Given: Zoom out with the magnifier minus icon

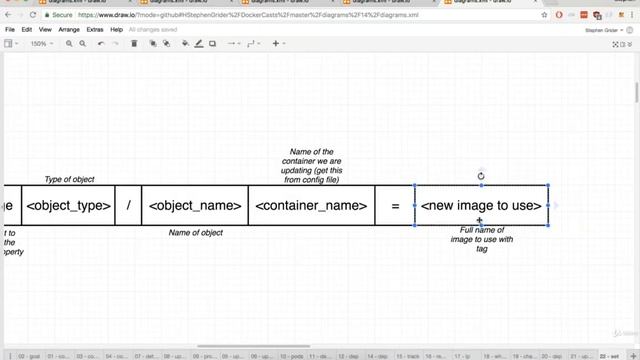Looking at the screenshot, I should (x=82, y=43).
